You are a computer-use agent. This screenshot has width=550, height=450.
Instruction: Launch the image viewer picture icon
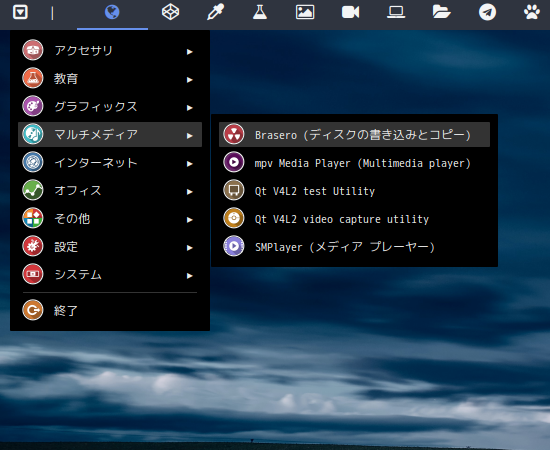point(305,12)
